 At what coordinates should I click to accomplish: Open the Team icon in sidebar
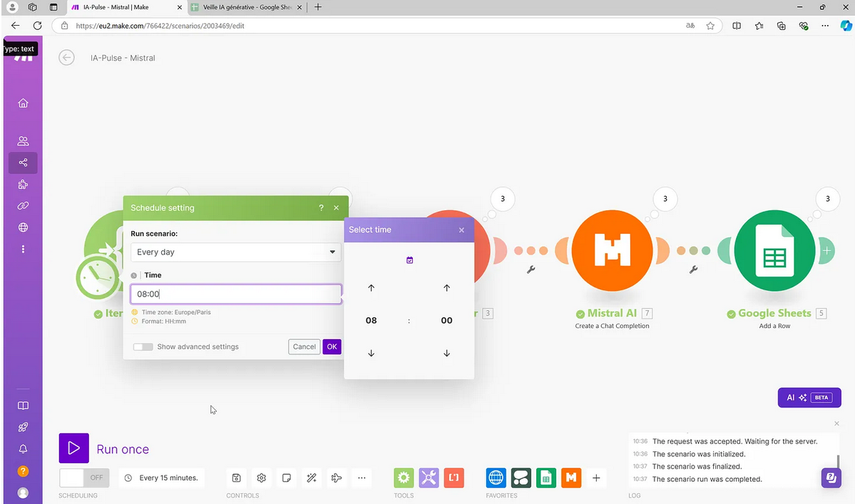(x=23, y=141)
